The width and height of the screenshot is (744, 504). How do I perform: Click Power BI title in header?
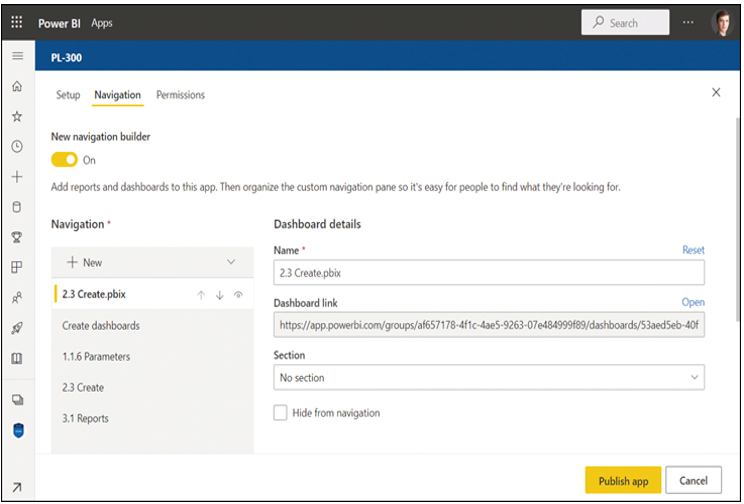coord(59,23)
